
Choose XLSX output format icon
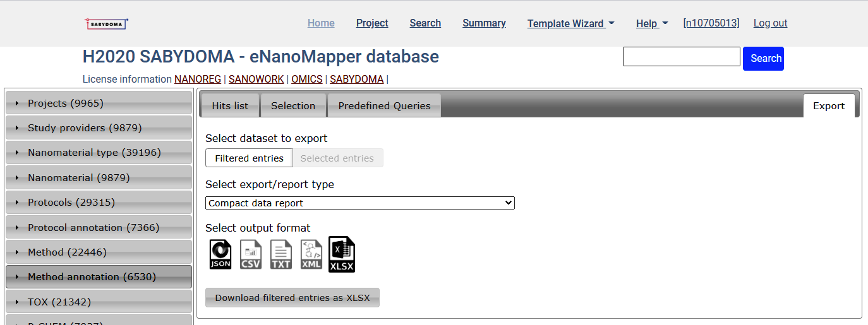(x=342, y=254)
